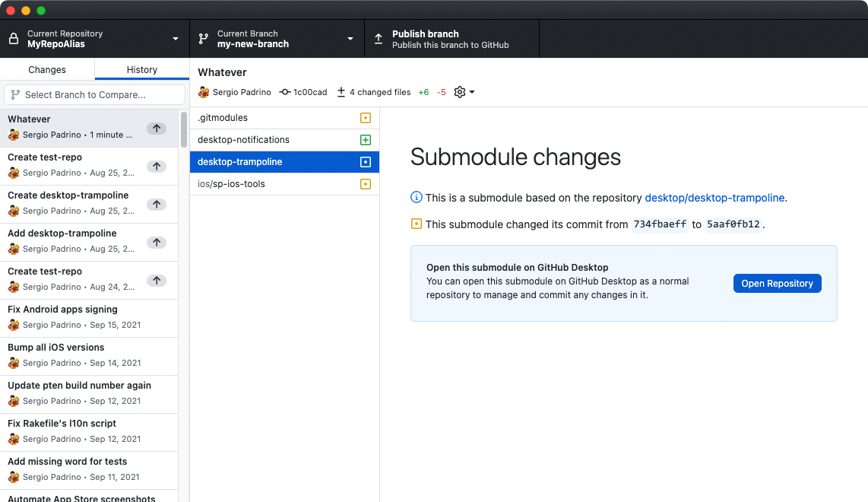Open the desktop/desktop-trampoline repository link
The height and width of the screenshot is (502, 868).
click(713, 198)
